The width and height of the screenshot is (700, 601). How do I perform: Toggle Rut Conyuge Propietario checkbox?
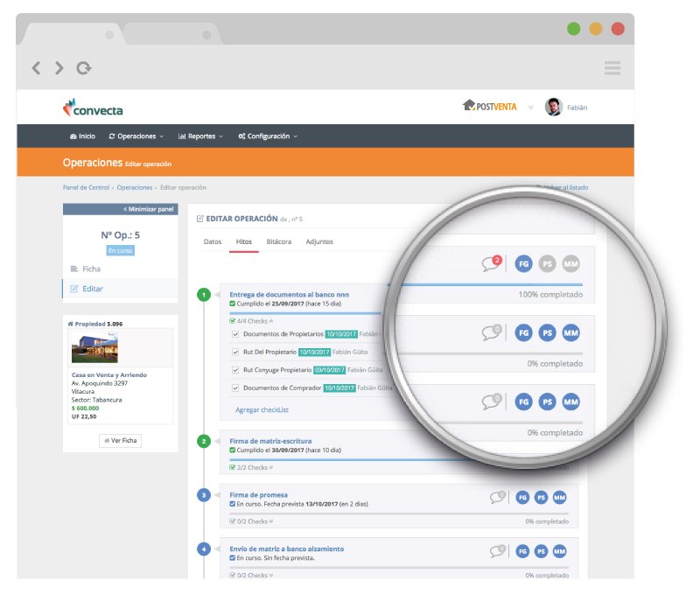[x=235, y=370]
